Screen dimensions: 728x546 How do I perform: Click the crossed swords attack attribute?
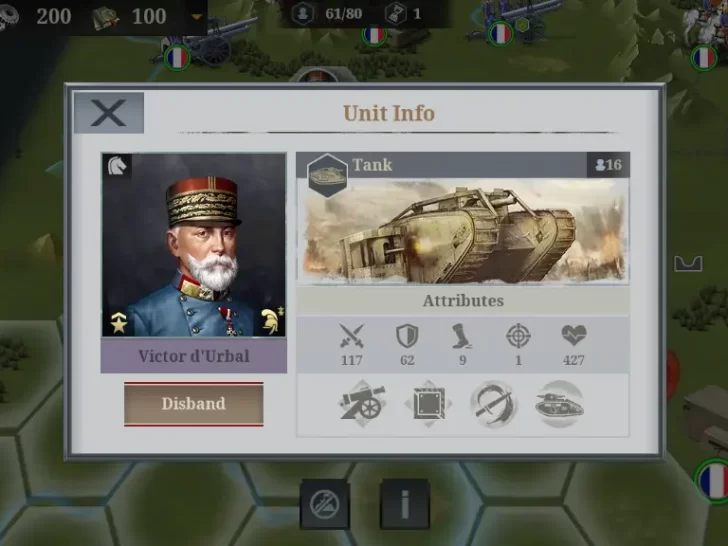[351, 336]
